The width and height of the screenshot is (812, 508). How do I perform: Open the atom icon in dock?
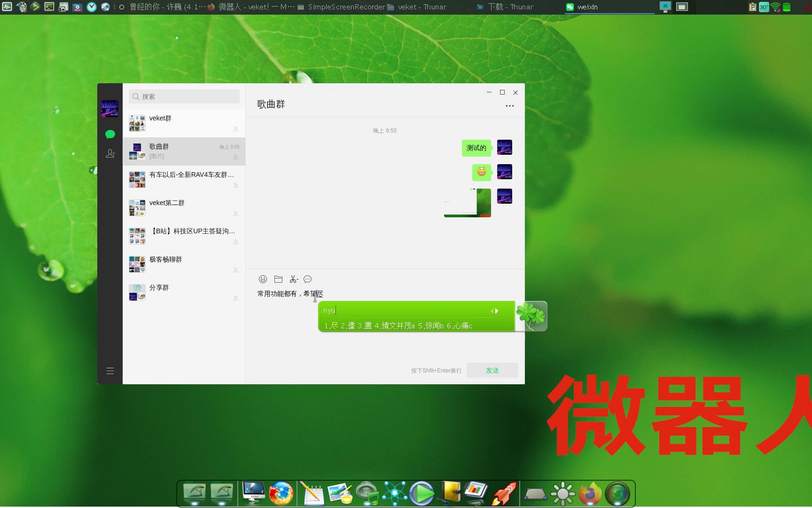(x=394, y=493)
